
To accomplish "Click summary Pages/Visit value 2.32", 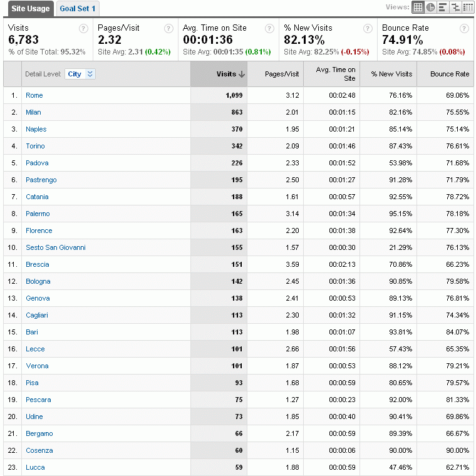I will click(x=110, y=39).
